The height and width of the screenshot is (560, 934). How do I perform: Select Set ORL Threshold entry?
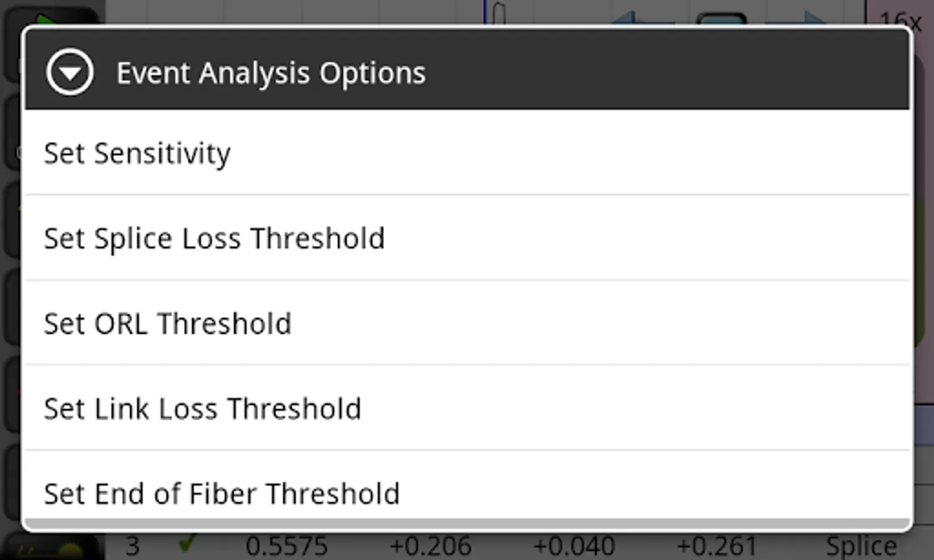(x=467, y=324)
